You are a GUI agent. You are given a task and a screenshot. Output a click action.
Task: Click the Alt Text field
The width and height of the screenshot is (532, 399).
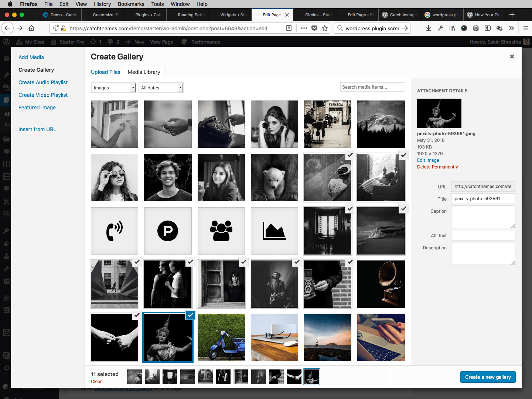(483, 235)
